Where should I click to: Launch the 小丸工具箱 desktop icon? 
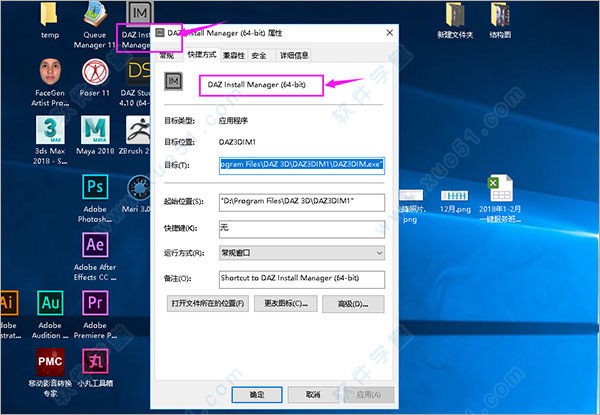point(95,367)
